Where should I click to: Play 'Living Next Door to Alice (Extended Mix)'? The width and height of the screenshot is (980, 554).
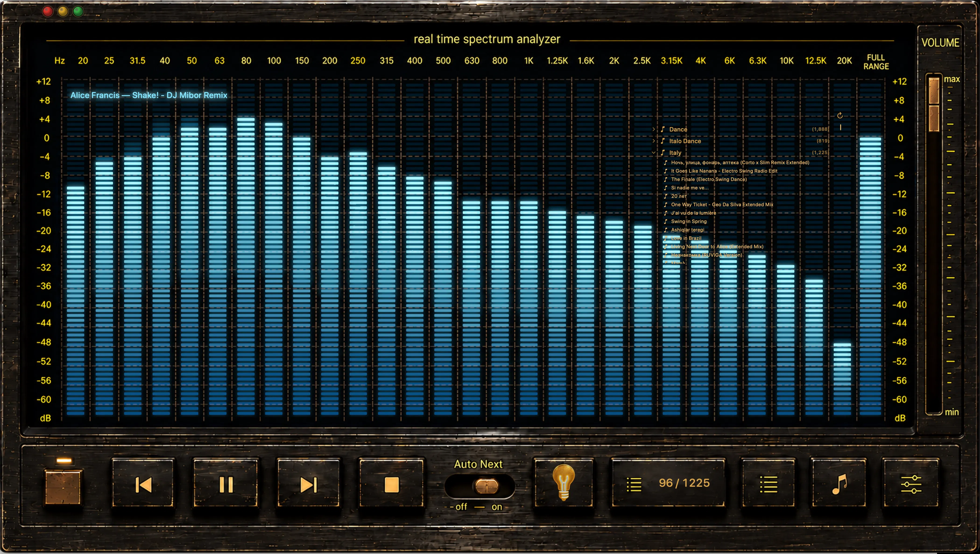(717, 247)
